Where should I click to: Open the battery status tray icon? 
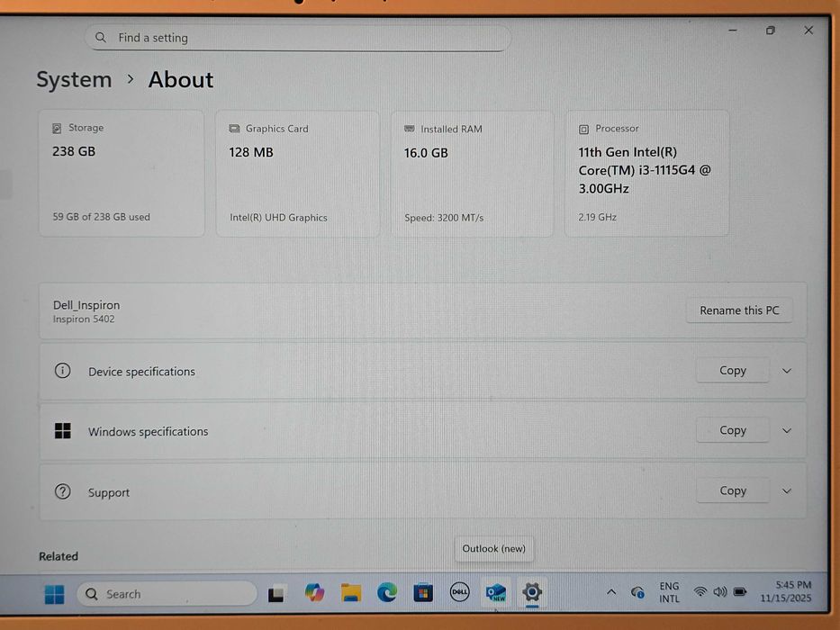click(x=740, y=591)
